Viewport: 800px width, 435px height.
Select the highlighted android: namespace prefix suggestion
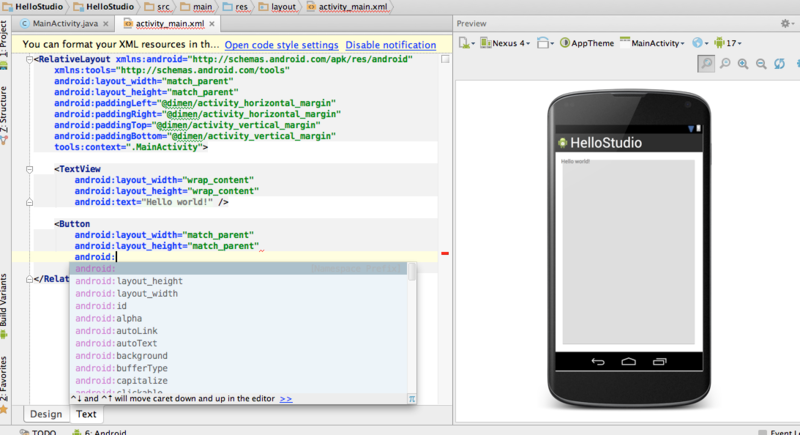pyautogui.click(x=239, y=269)
